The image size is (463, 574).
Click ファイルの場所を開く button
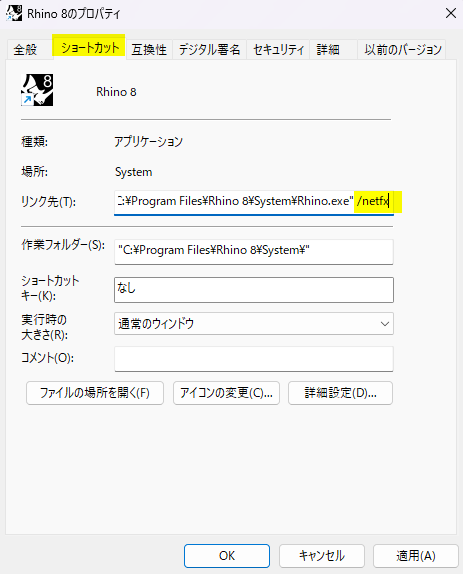[x=95, y=393]
